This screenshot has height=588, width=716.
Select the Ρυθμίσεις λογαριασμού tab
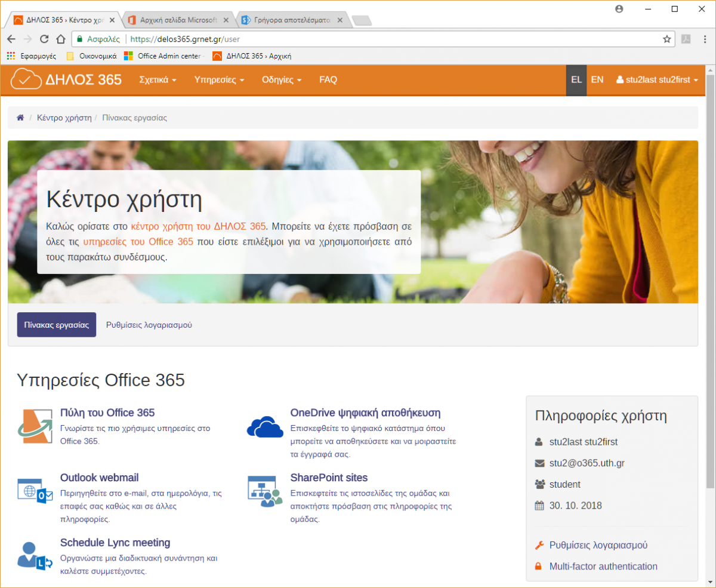coord(149,325)
